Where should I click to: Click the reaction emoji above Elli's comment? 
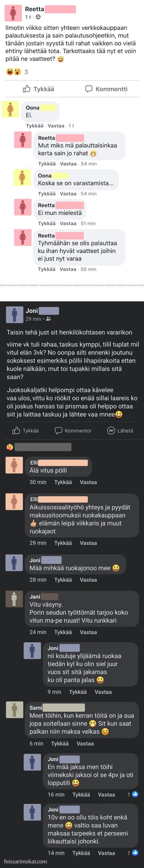click(10, 447)
